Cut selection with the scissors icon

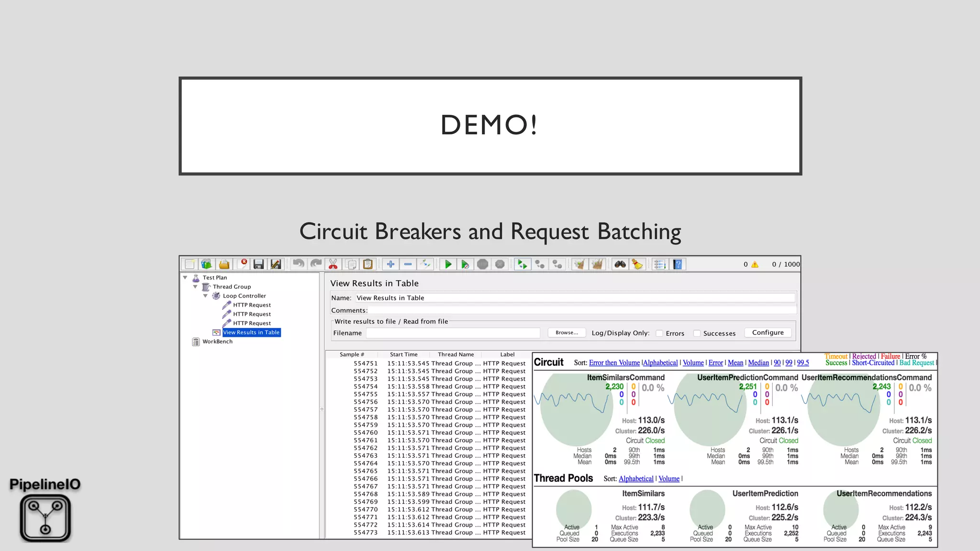333,264
